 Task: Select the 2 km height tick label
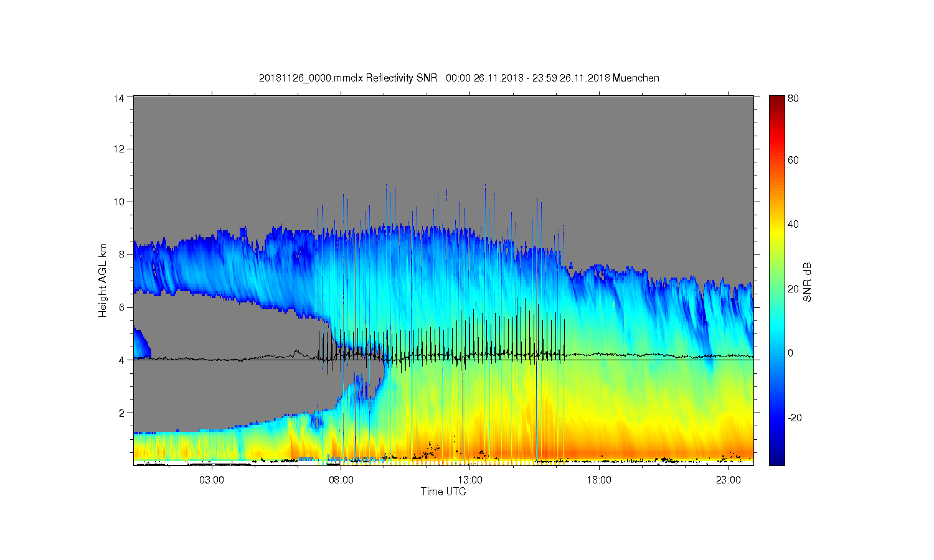(121, 413)
